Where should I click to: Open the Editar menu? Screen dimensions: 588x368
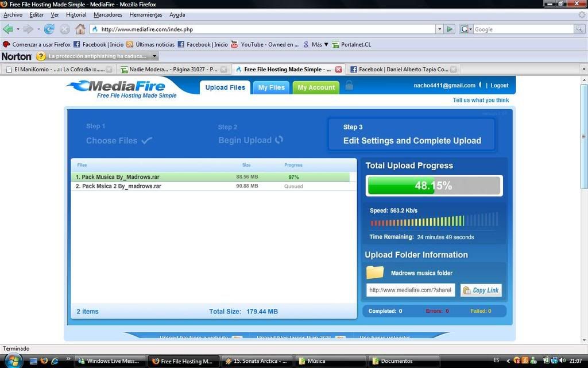[36, 14]
